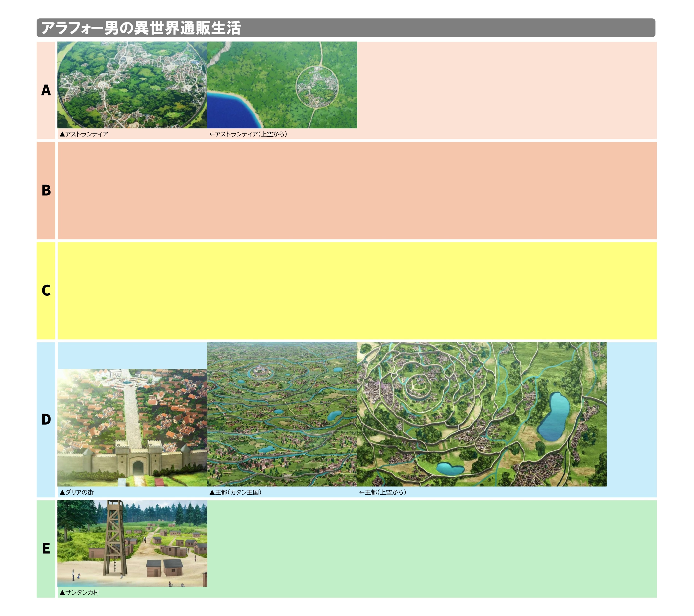Click the caption ▲アストランティア
Screen dimensions: 694x616
[84, 134]
